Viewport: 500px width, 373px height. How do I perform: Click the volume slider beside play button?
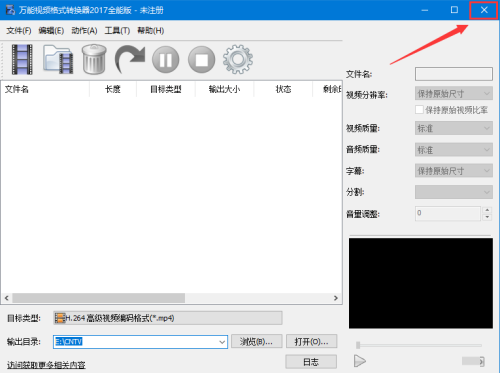click(x=473, y=361)
